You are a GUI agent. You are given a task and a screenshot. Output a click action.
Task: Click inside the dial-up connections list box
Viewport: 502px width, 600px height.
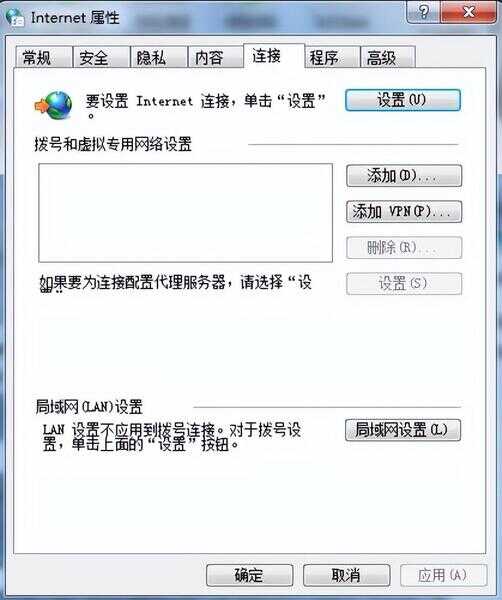point(186,213)
